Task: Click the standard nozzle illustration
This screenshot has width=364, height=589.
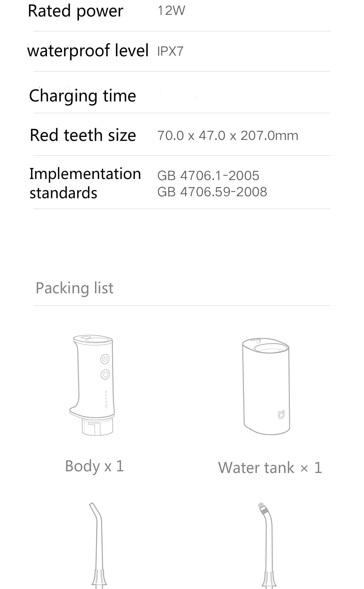Action: tap(98, 546)
